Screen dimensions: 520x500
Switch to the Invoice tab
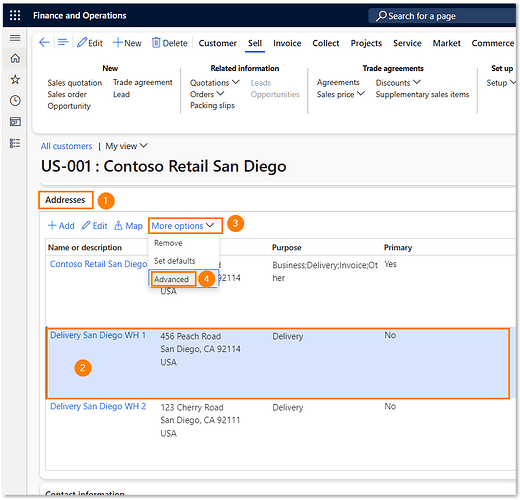(287, 43)
